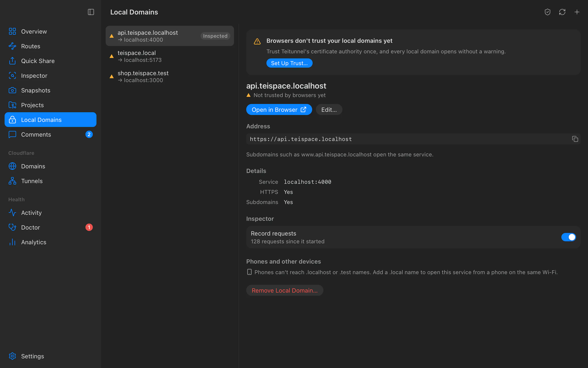Navigate to Projects
This screenshot has height=368, width=588.
click(x=51, y=105)
